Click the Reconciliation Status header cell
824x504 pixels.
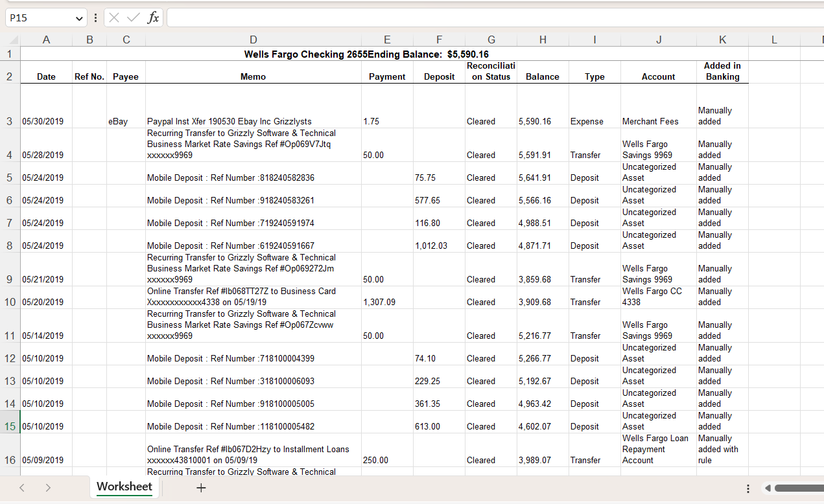tap(491, 71)
